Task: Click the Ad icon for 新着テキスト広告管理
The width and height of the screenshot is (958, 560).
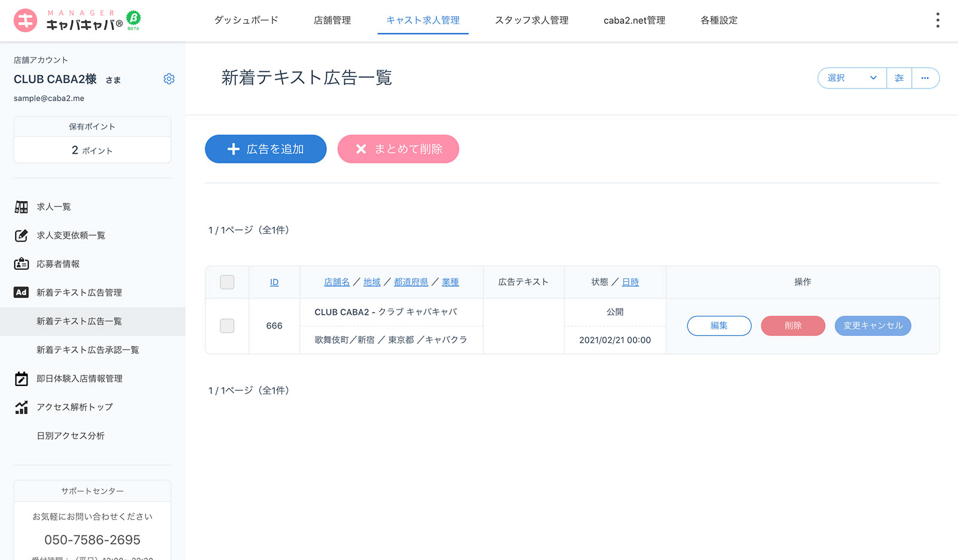Action: point(22,293)
